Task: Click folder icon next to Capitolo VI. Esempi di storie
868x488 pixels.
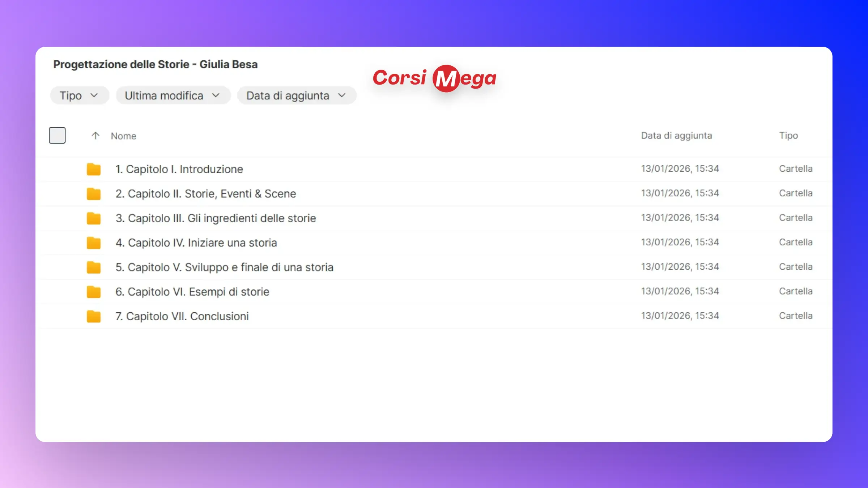Action: click(x=93, y=292)
